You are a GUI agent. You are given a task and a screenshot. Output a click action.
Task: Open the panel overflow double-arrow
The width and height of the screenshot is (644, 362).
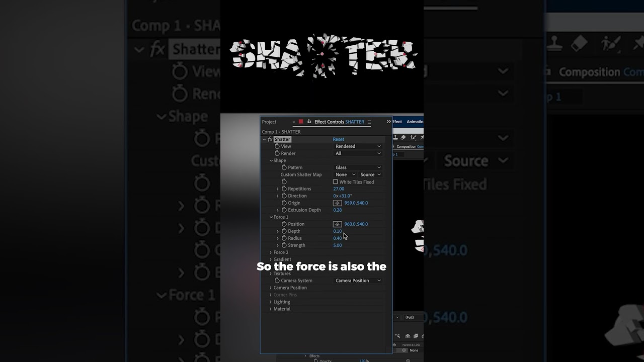pos(388,122)
